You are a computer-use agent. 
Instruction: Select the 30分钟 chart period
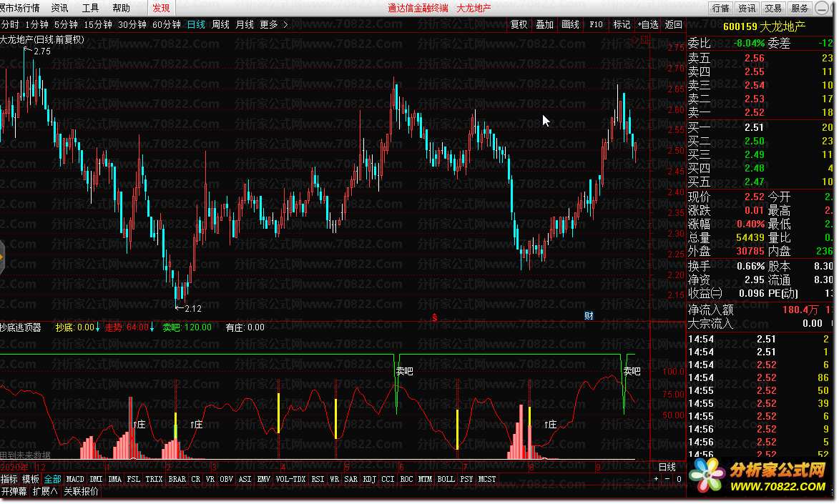click(132, 24)
